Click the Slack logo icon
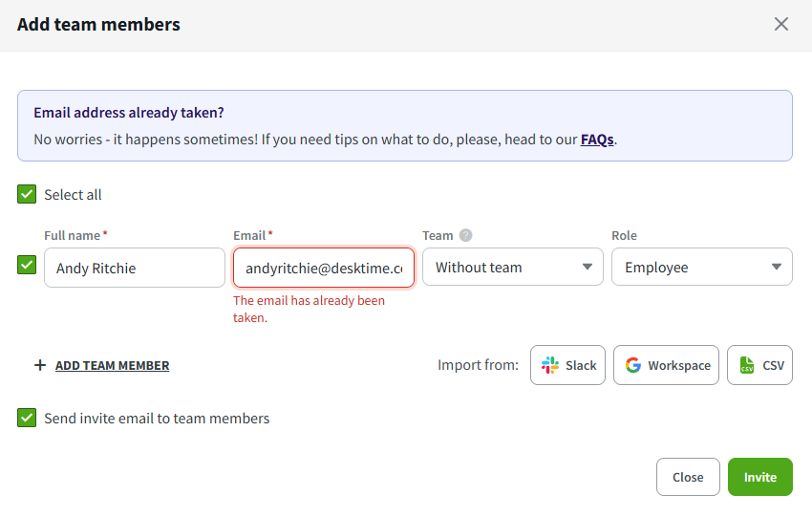Screen dimensions: 812x517 click(x=550, y=365)
